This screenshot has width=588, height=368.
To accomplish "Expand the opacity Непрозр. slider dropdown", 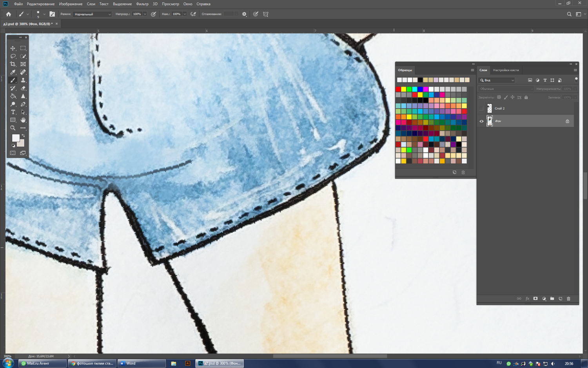I will coord(145,14).
